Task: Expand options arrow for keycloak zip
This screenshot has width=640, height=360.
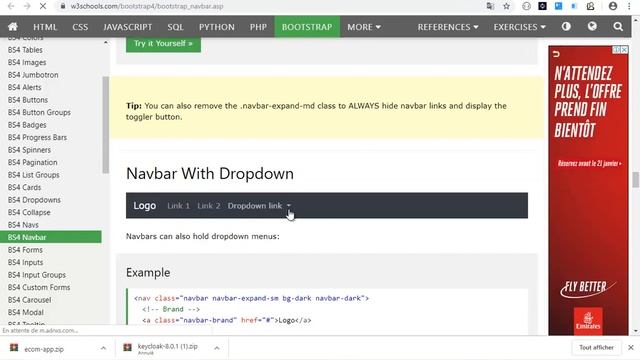Action: [217, 348]
